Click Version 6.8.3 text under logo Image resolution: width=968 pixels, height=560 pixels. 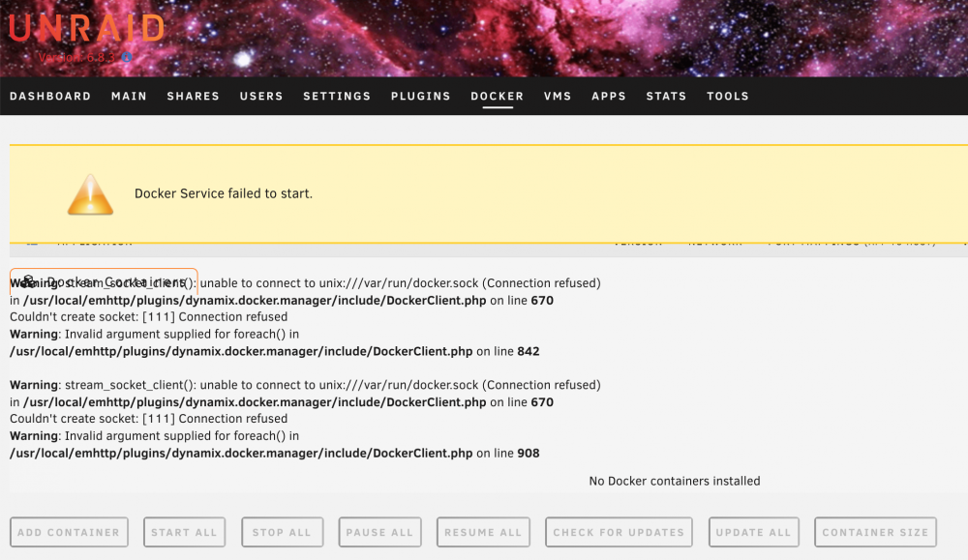(x=76, y=57)
